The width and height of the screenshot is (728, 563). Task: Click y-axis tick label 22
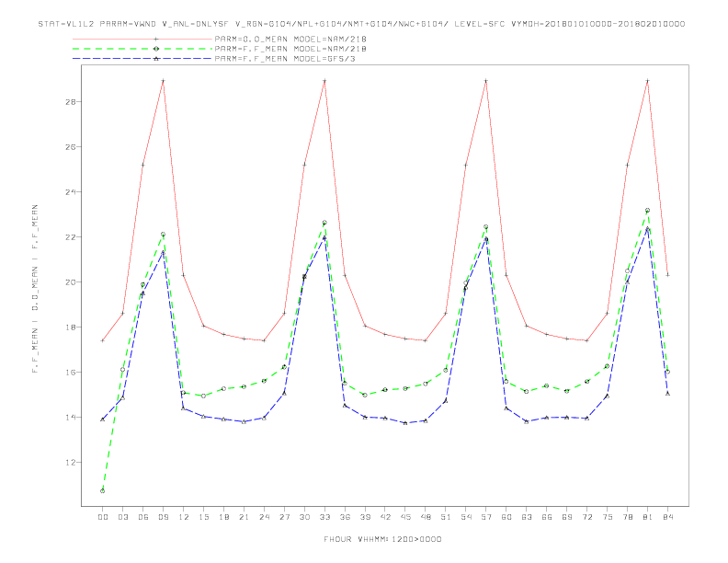70,237
